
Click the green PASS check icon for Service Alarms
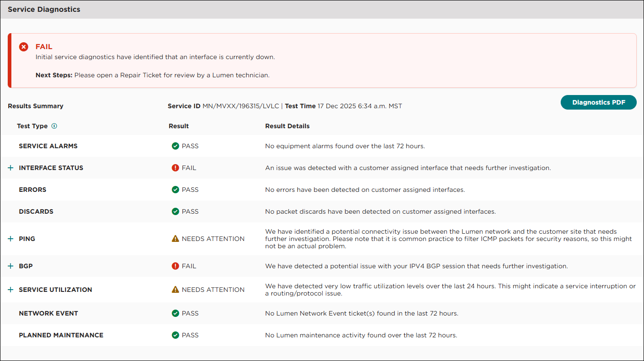[x=175, y=146]
